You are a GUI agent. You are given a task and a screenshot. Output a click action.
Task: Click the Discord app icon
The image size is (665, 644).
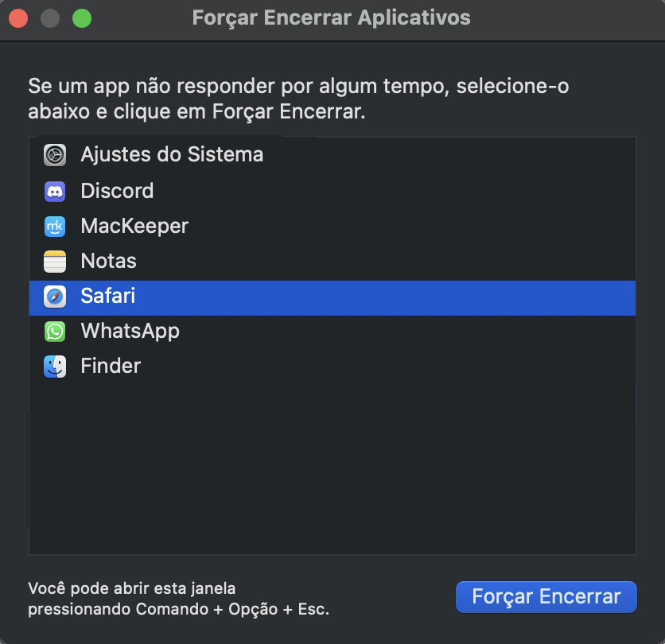click(54, 190)
